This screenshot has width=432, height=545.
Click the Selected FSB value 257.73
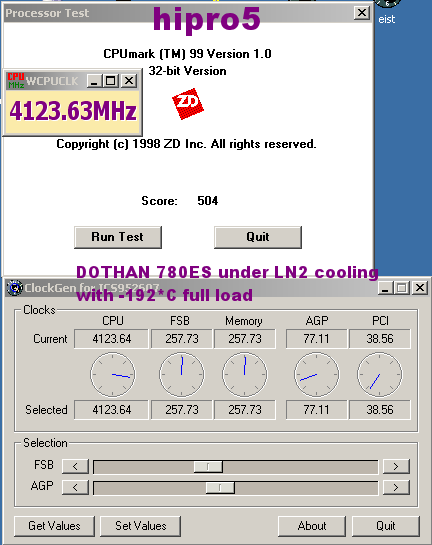[x=181, y=410]
